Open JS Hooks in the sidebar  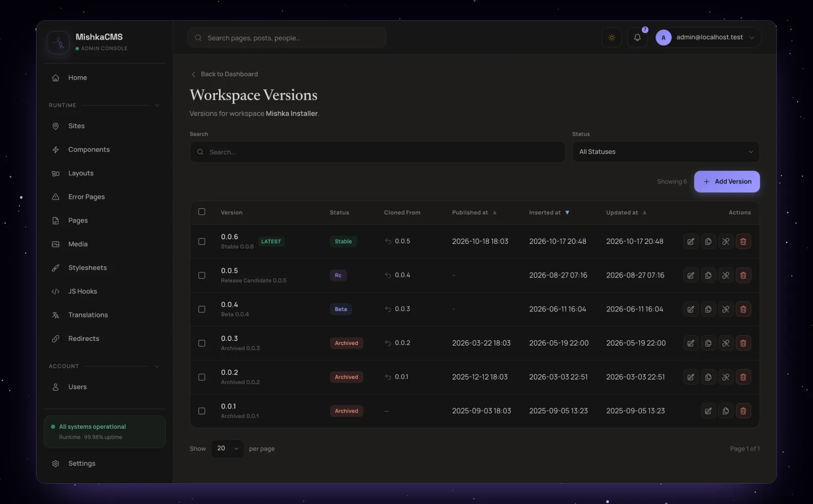[105, 291]
